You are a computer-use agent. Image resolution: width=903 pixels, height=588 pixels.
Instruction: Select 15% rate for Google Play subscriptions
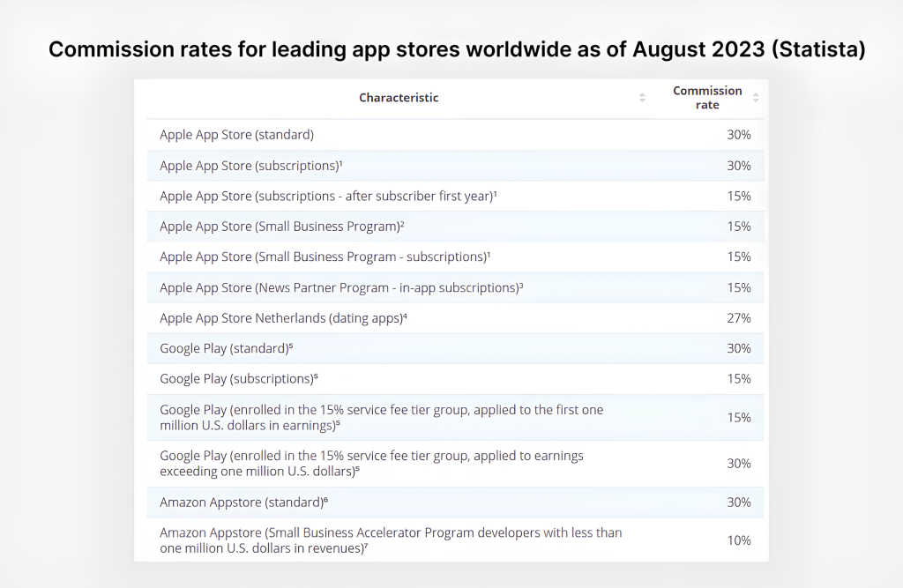739,379
